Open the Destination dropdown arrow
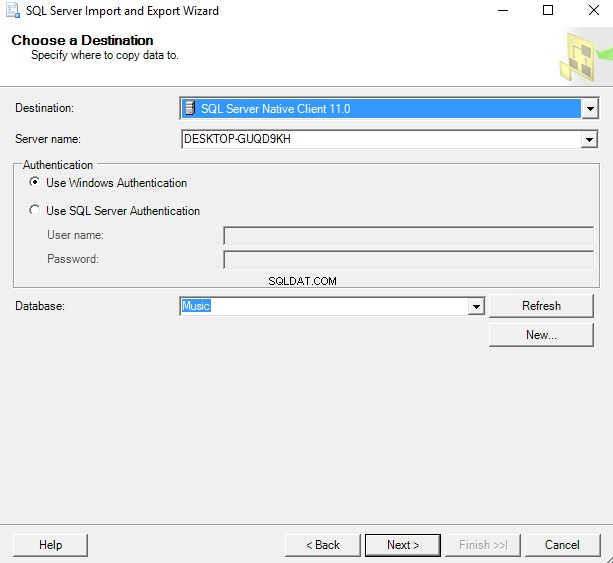Viewport: 613px width, 563px height. coord(590,109)
